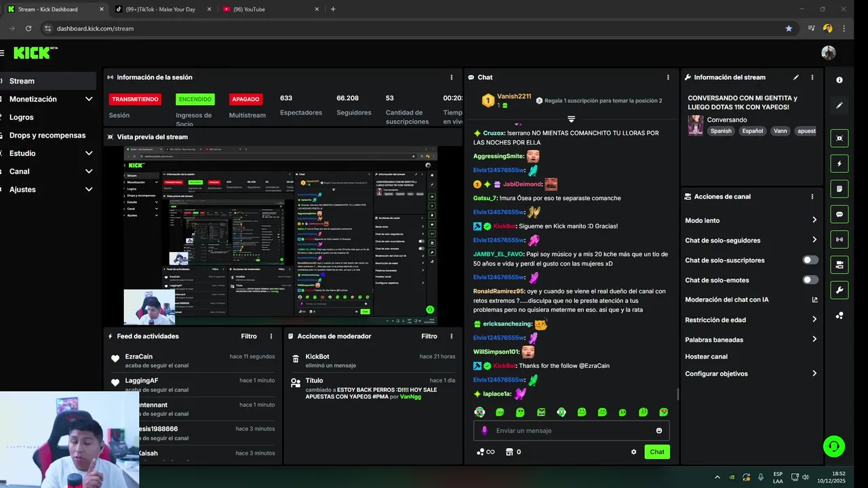
Task: Click the shop icon below the message box
Action: (509, 452)
